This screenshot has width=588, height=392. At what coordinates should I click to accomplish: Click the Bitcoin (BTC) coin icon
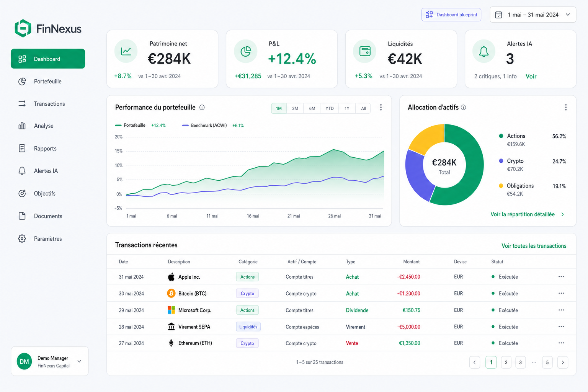pyautogui.click(x=171, y=293)
